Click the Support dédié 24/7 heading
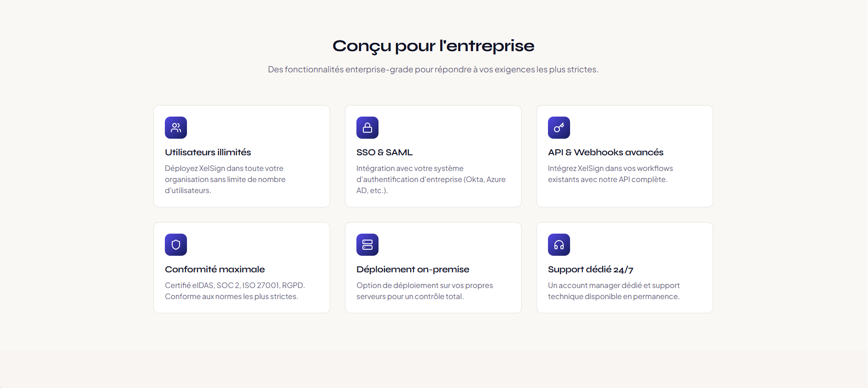Image resolution: width=868 pixels, height=388 pixels. (590, 269)
